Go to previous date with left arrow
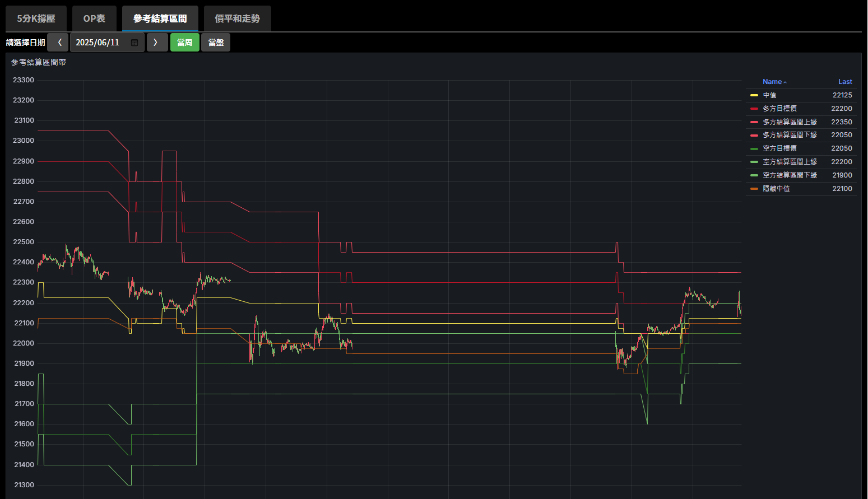The image size is (868, 499). click(58, 43)
